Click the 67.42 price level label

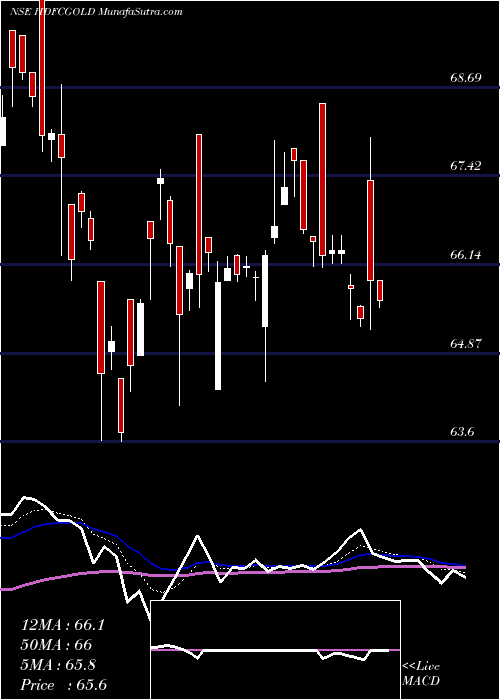[465, 166]
